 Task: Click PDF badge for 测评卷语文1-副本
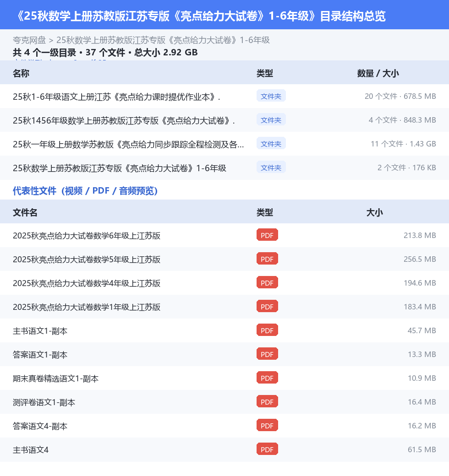[x=267, y=402]
